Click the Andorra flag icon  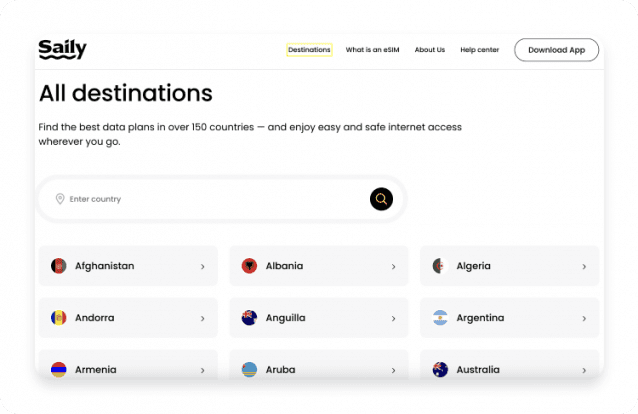(x=59, y=318)
